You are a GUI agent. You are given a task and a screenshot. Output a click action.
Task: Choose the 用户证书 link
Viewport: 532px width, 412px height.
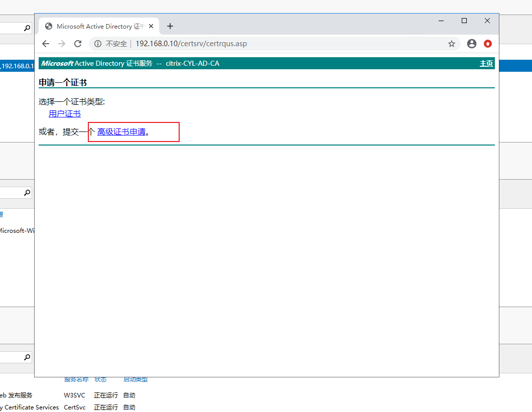(x=65, y=114)
